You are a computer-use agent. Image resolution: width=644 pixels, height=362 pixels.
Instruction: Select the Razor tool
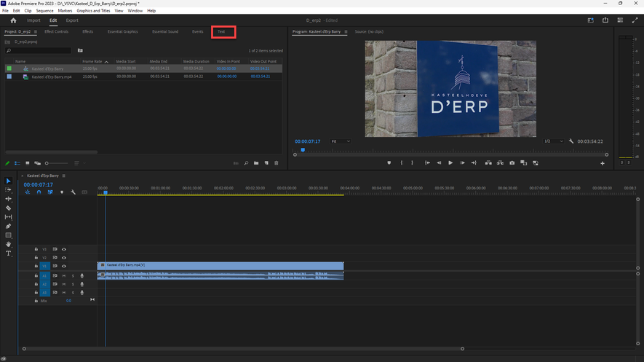(8, 208)
